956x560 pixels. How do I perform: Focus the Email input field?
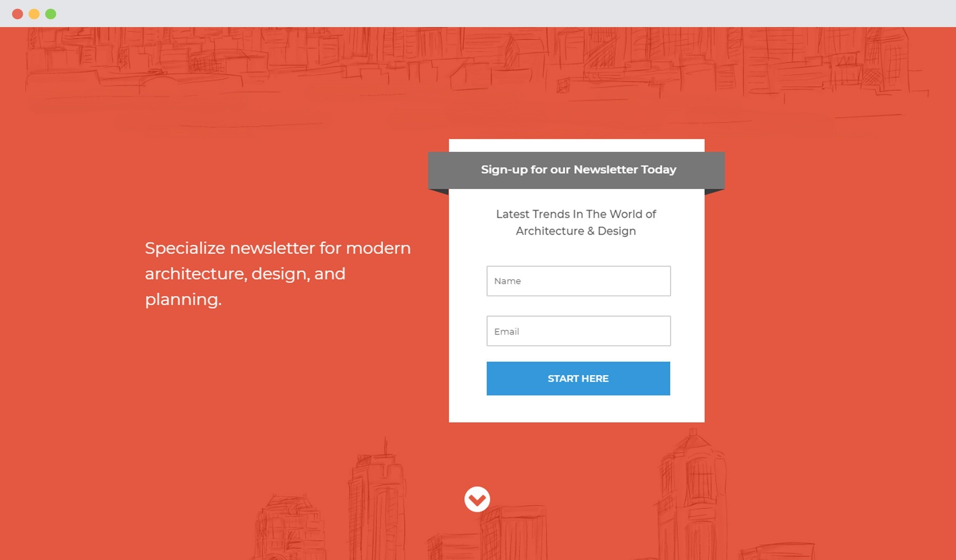pos(578,331)
